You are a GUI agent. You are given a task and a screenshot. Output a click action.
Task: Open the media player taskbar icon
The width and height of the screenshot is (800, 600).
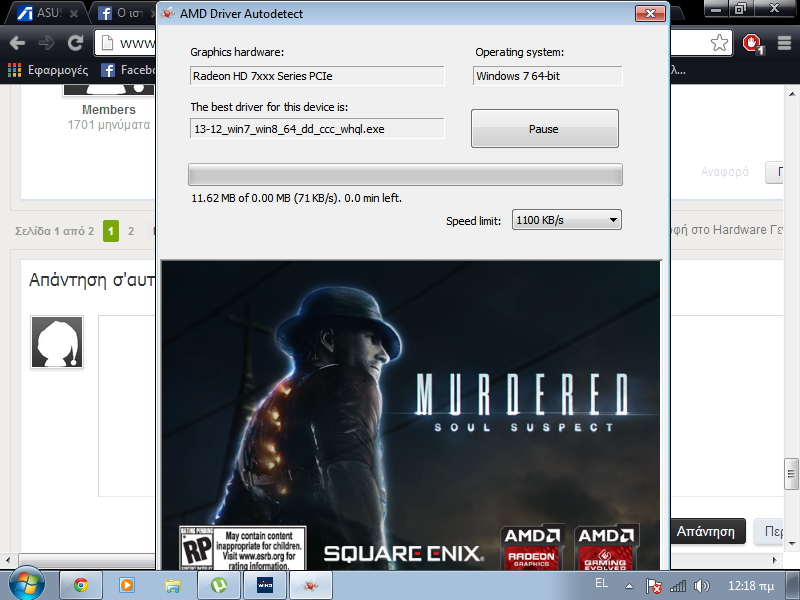point(127,585)
